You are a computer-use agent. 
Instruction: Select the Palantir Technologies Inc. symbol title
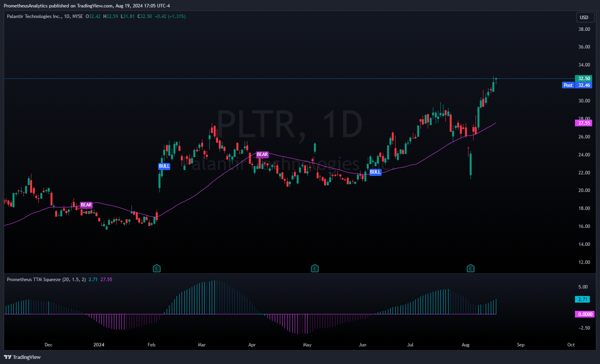(34, 16)
